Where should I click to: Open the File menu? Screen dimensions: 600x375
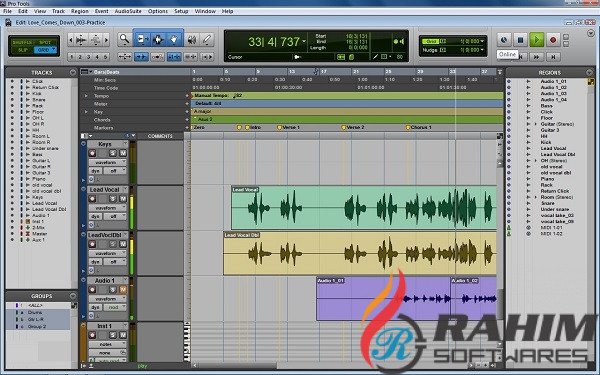point(7,11)
